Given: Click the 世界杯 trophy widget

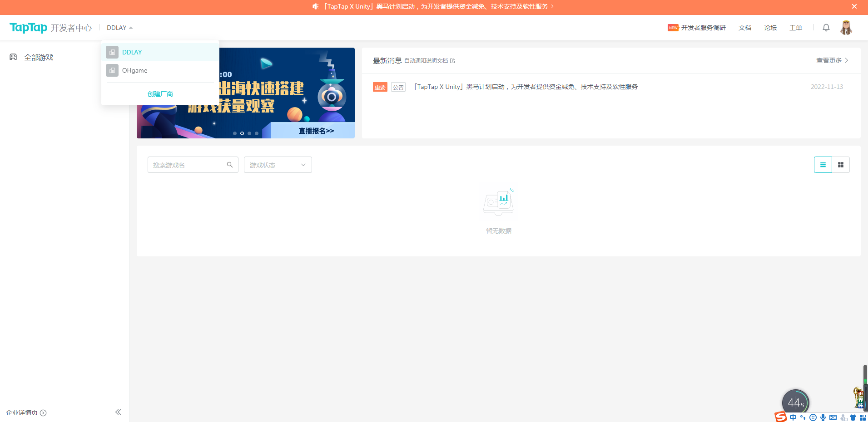Looking at the screenshot, I should pos(858,397).
